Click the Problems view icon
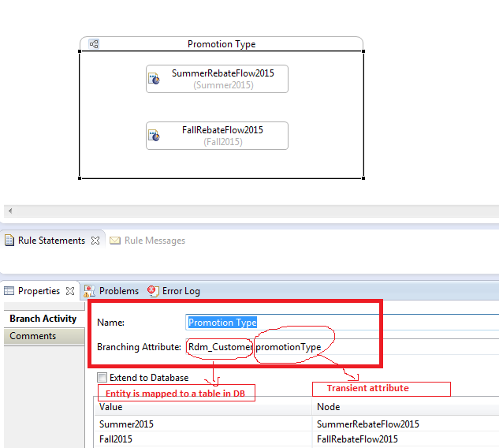The width and height of the screenshot is (499, 448). pos(89,291)
